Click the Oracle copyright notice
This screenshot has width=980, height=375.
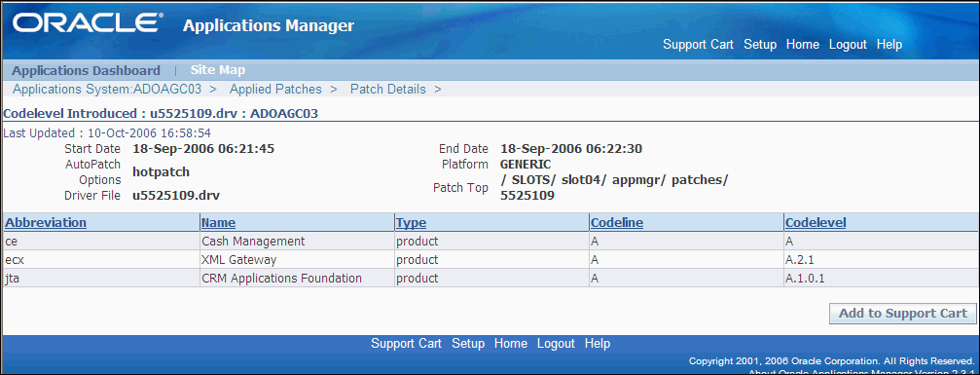coord(831,361)
